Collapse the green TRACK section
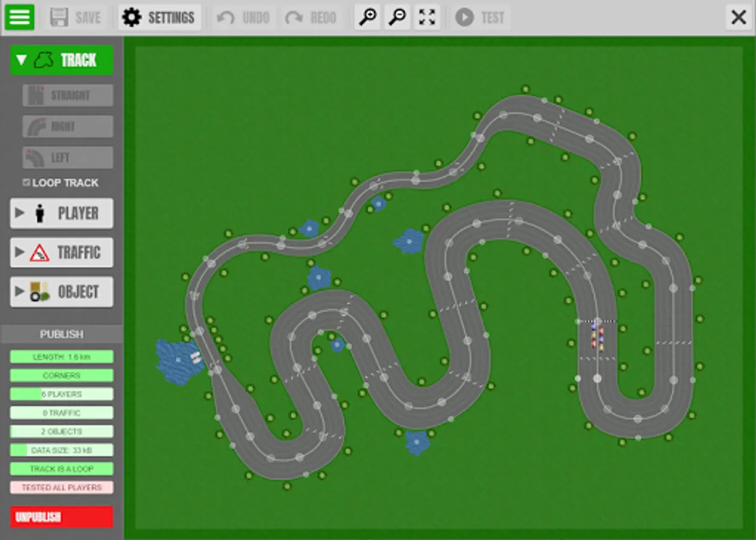 [61, 60]
